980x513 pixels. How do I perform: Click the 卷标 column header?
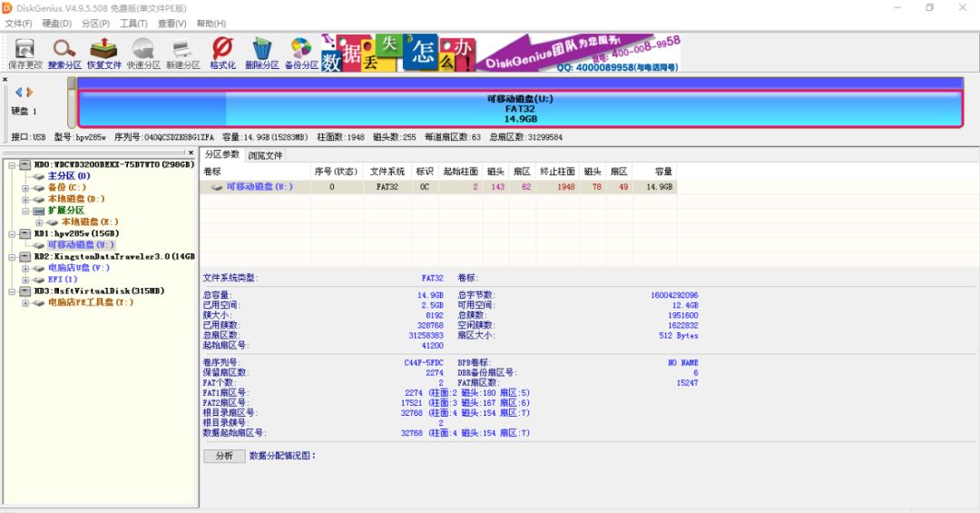point(255,172)
